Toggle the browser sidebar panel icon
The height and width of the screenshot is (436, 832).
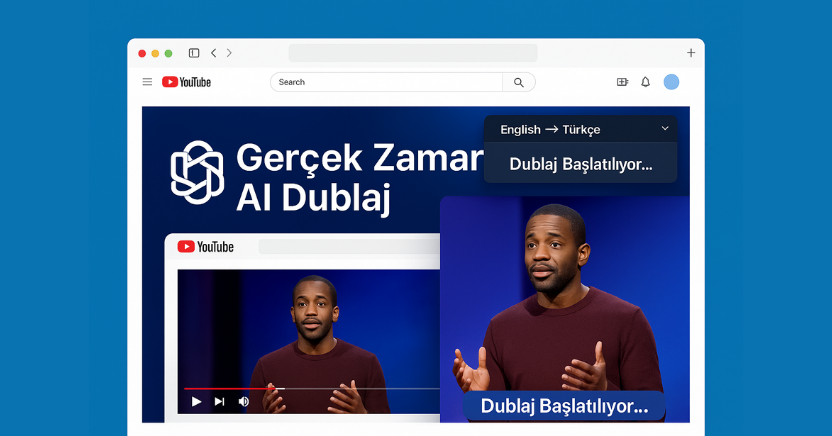click(194, 53)
